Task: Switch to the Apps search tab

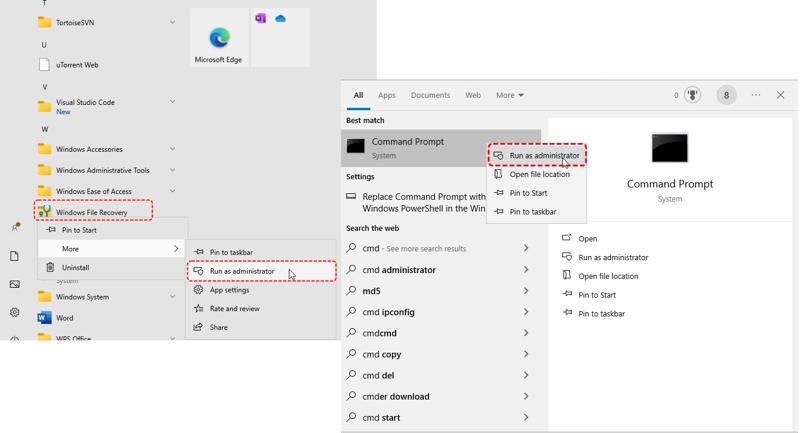Action: point(387,95)
